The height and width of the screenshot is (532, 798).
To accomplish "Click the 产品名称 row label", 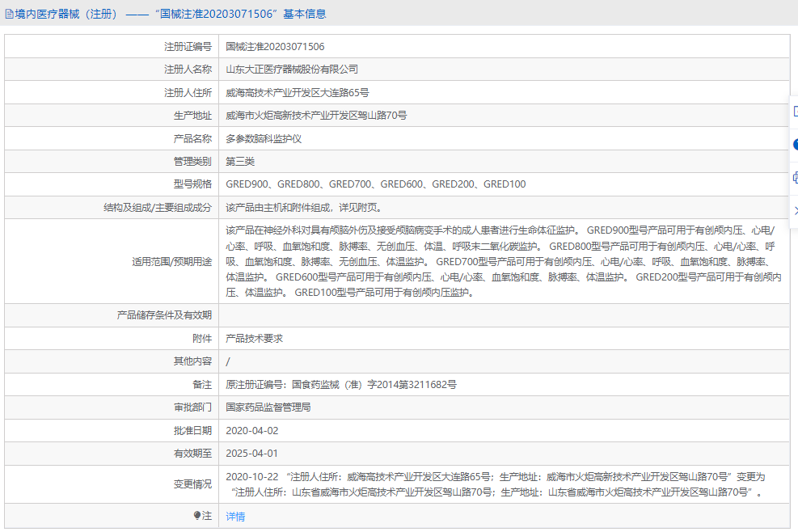I will pyautogui.click(x=192, y=138).
